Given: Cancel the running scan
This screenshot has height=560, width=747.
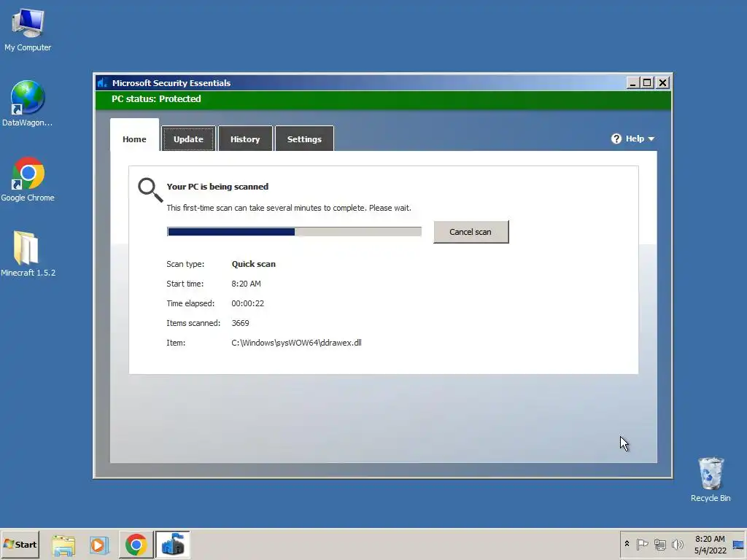Looking at the screenshot, I should 471,232.
